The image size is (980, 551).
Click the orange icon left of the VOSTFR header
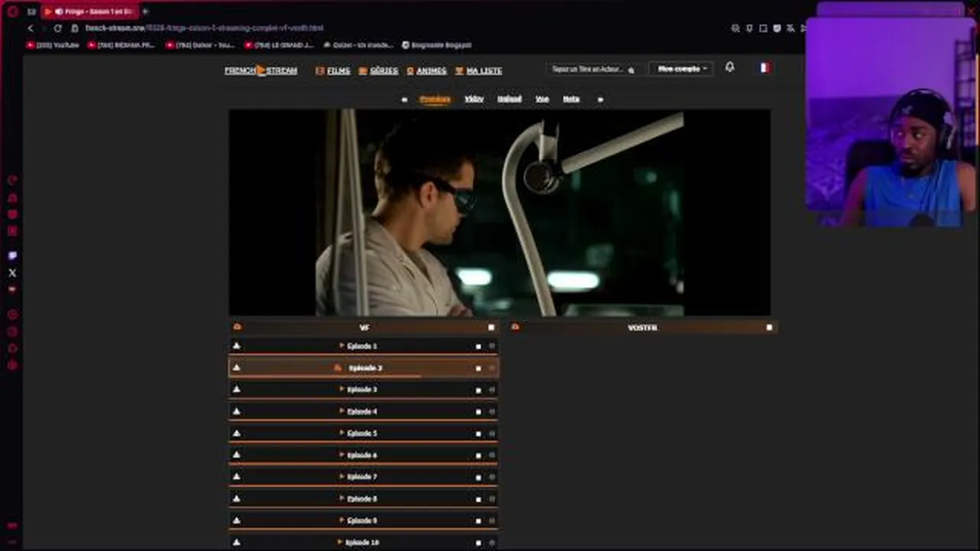point(515,327)
